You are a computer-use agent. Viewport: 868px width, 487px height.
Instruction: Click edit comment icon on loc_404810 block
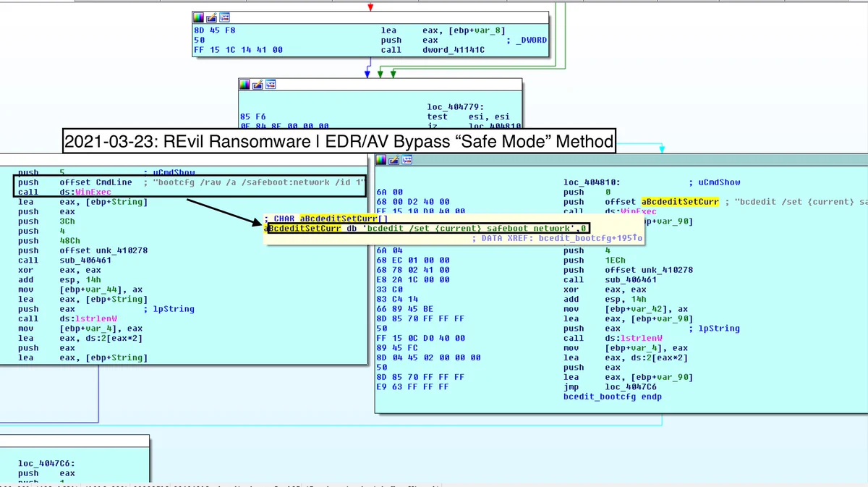coord(394,161)
